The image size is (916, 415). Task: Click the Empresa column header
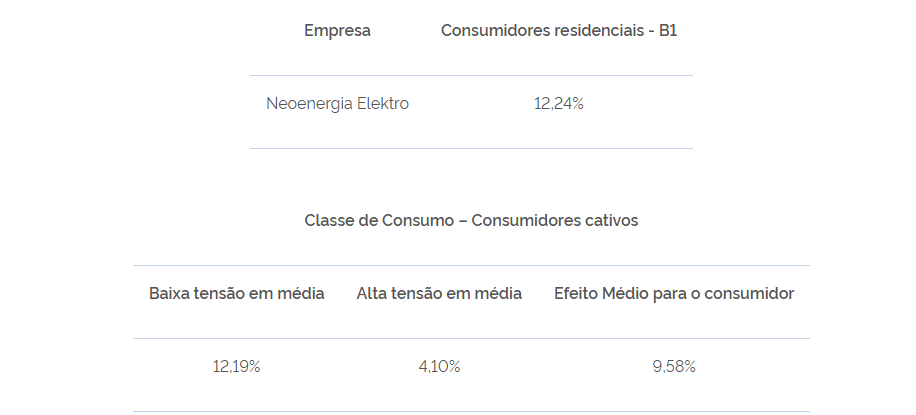[337, 30]
